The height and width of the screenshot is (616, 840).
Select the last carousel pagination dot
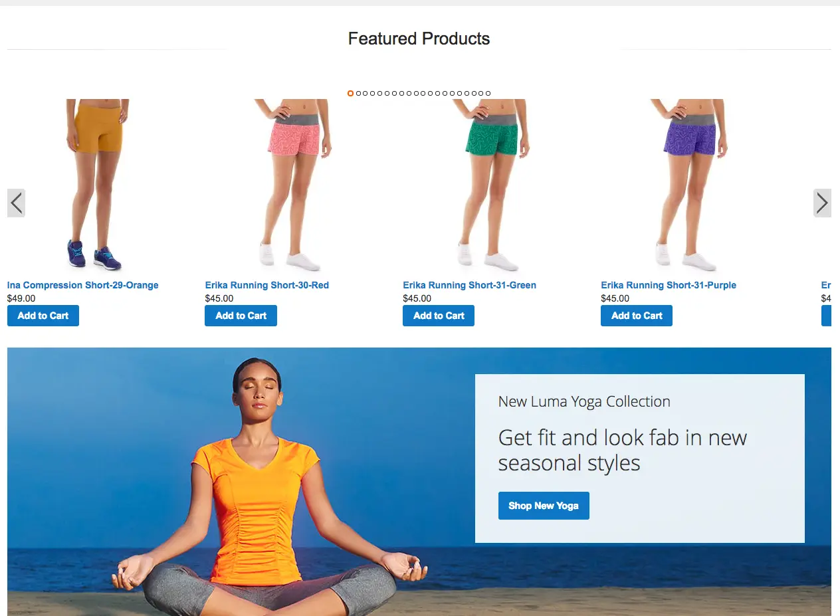pyautogui.click(x=488, y=94)
